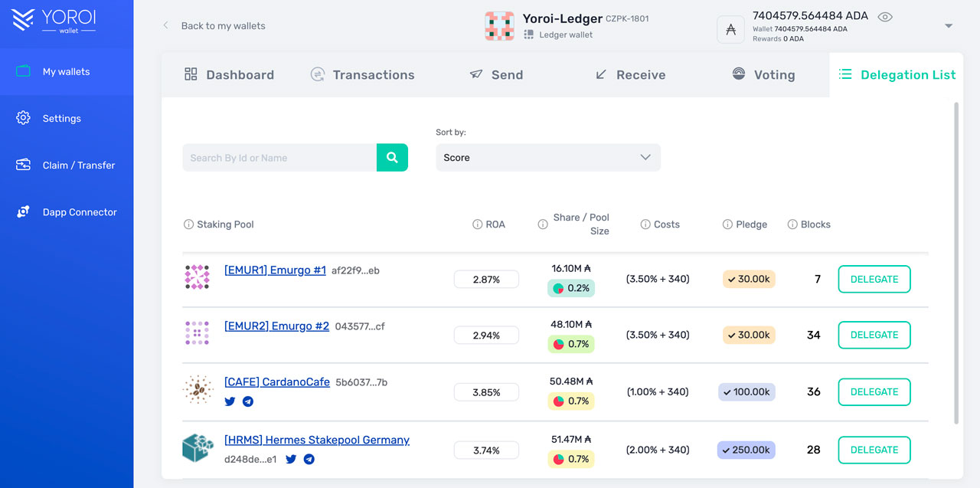
Task: Click the Ledger wallet device icon
Action: [x=528, y=34]
